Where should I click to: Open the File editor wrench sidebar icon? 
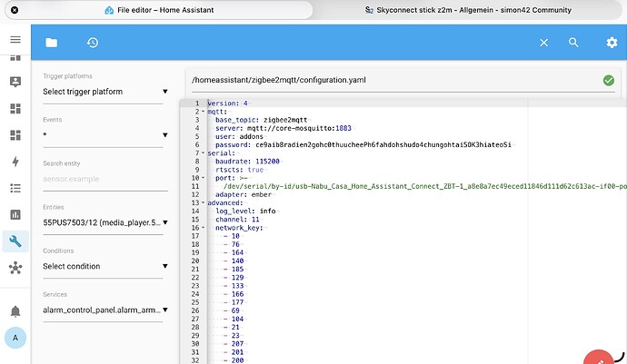(15, 241)
